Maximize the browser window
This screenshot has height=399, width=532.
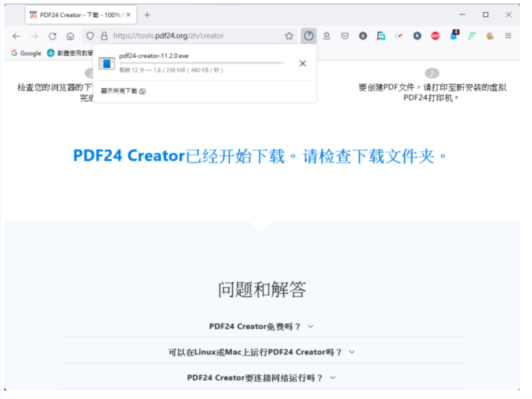click(485, 14)
